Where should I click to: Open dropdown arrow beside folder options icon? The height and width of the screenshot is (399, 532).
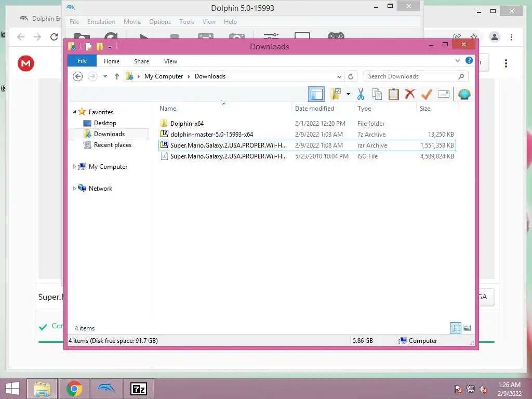tap(348, 94)
